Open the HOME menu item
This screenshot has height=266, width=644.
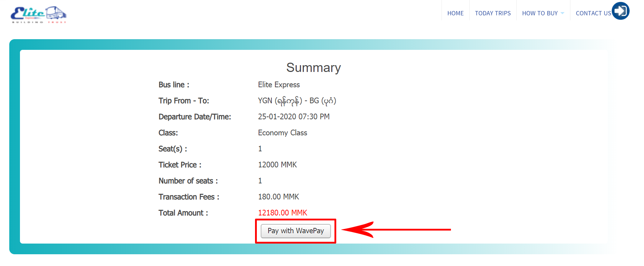tap(455, 13)
